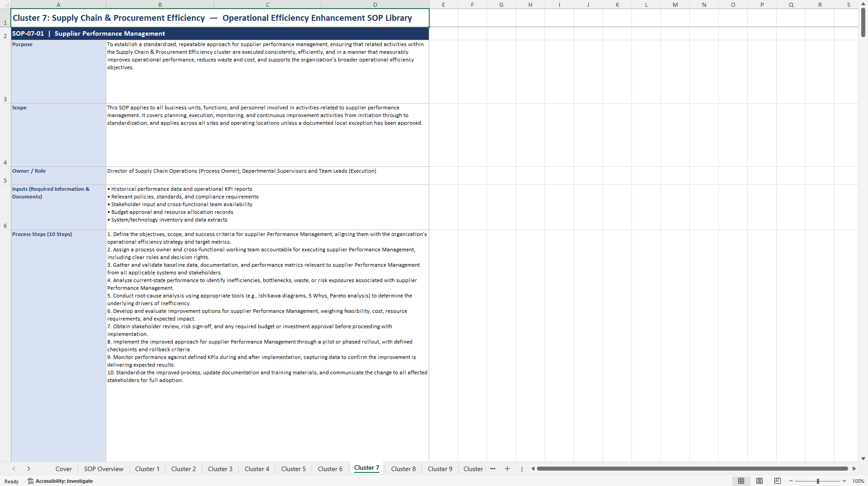868x486 pixels.
Task: Switch to Cluster 4 sheet
Action: click(257, 469)
